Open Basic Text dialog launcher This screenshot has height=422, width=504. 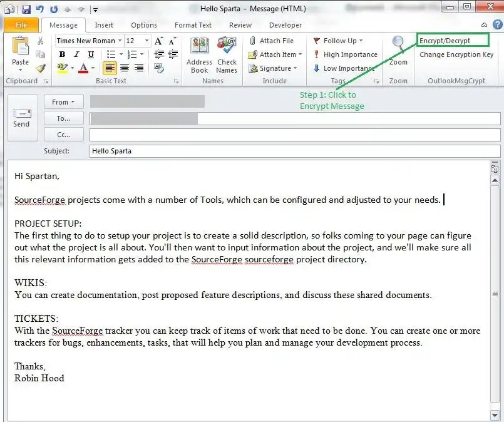176,81
